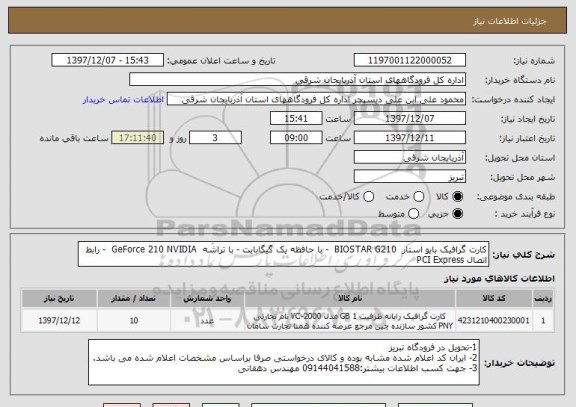Click item code 423121040023001 in table

pos(494,321)
